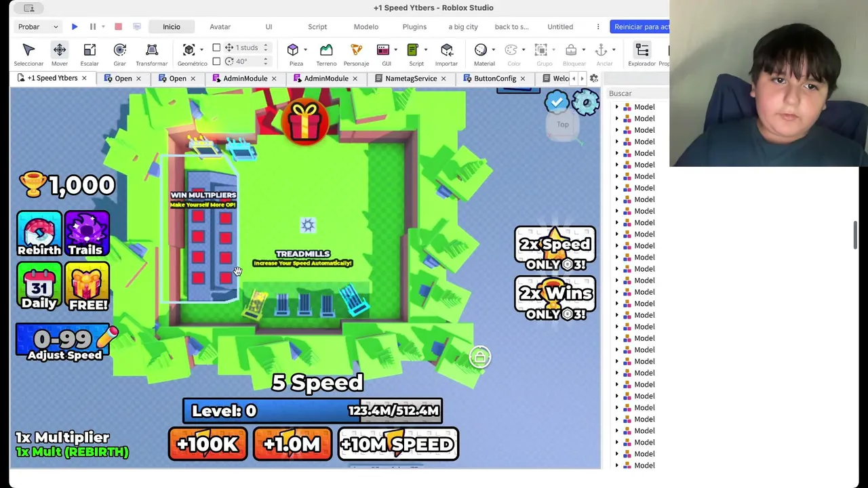Click the Script toolbar icon
The image size is (868, 488).
click(413, 49)
